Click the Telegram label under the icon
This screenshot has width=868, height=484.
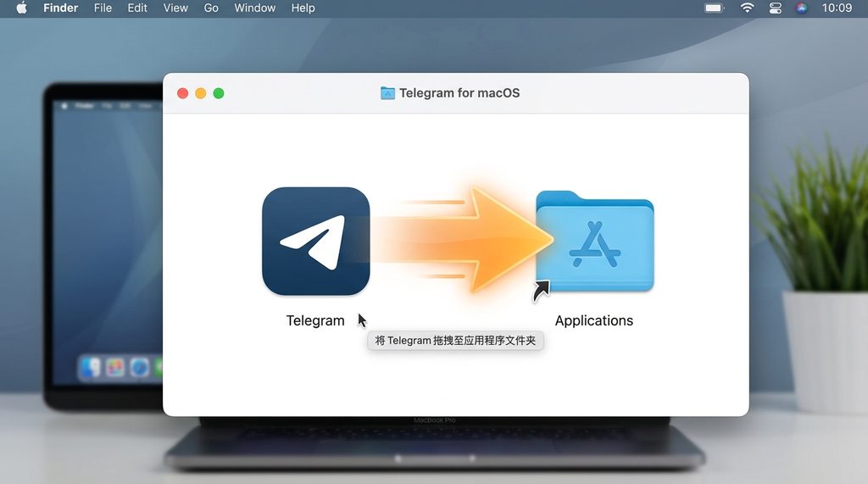[x=315, y=320]
